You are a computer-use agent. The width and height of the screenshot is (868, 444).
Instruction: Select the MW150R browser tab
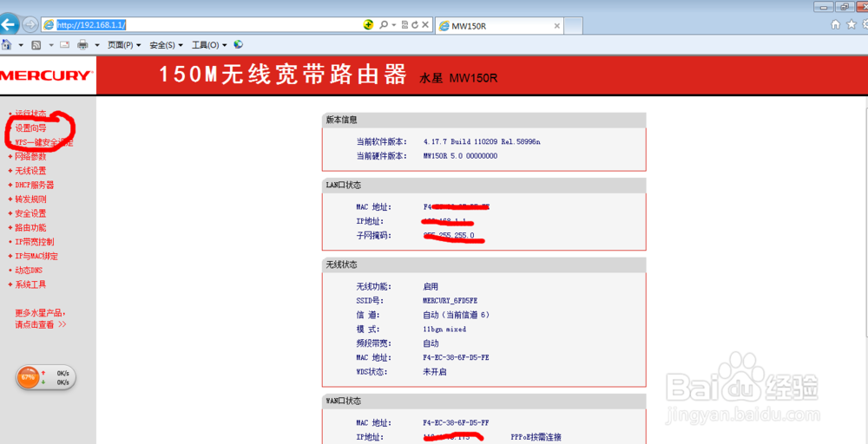(x=499, y=26)
